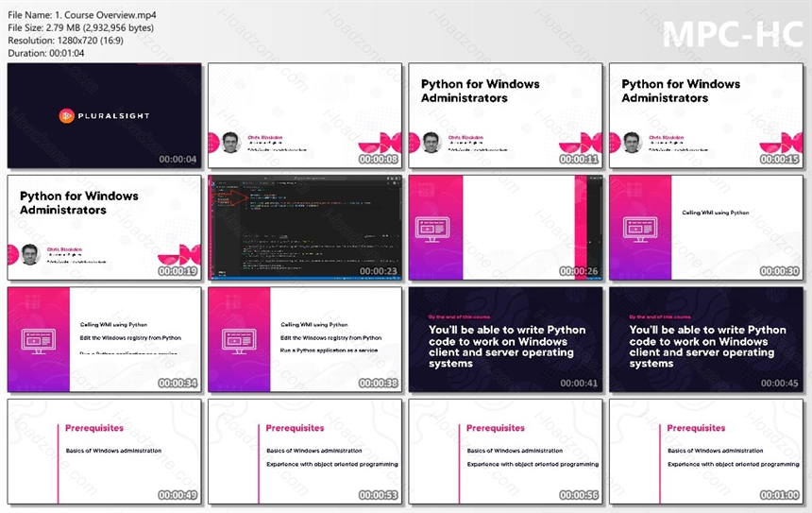Select the title slide thumbnail at 00:00:11
The image size is (812, 513).
(505, 115)
